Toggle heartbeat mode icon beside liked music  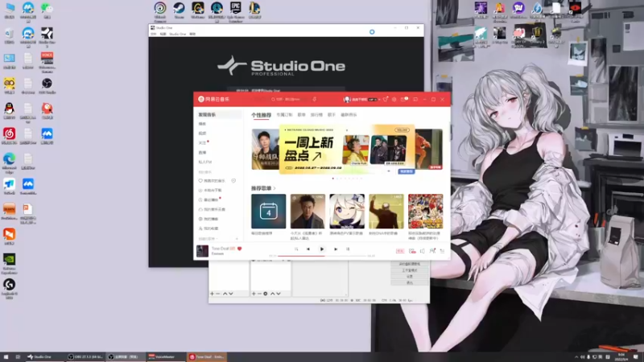[233, 180]
